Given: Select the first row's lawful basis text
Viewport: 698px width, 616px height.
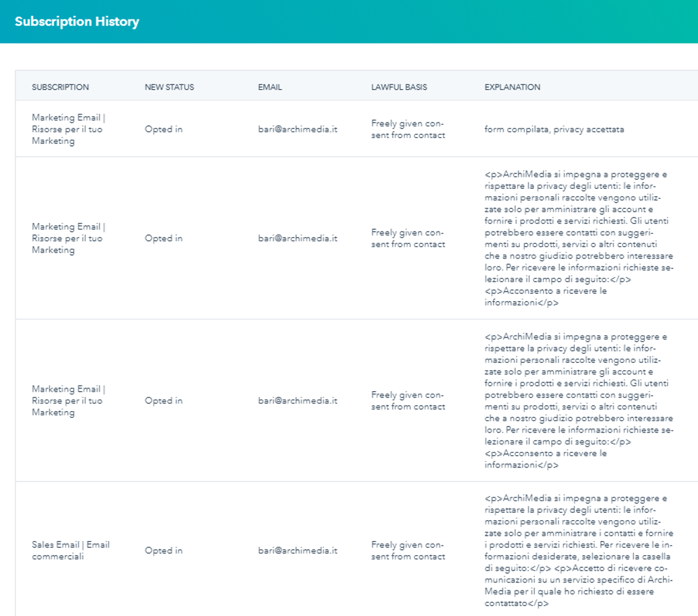Looking at the screenshot, I should tap(408, 129).
